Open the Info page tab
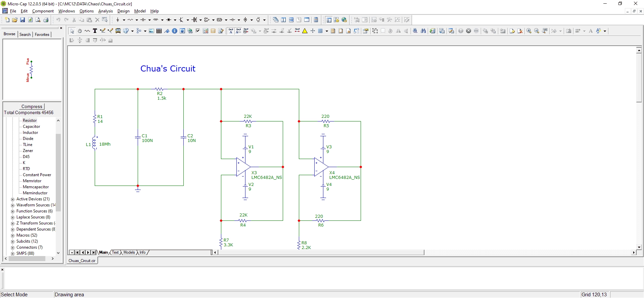Screen dimensions: 644x298 (143, 252)
